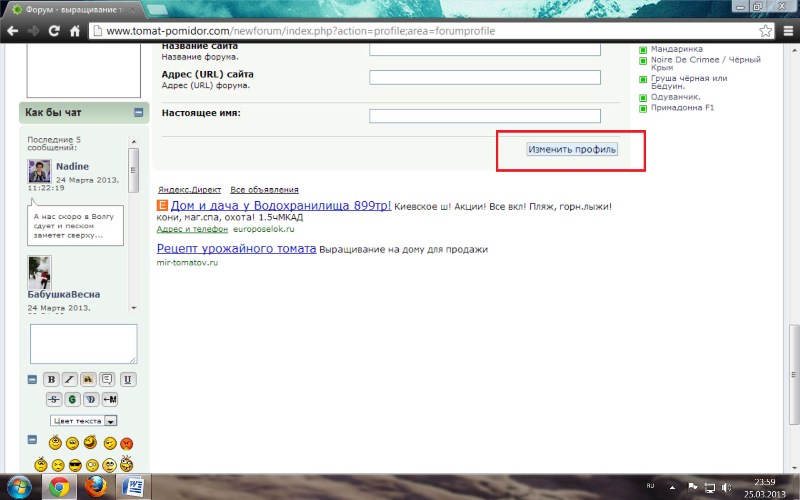Image resolution: width=800 pixels, height=500 pixels.
Task: Open Firefox from the Windows taskbar
Action: (x=96, y=487)
